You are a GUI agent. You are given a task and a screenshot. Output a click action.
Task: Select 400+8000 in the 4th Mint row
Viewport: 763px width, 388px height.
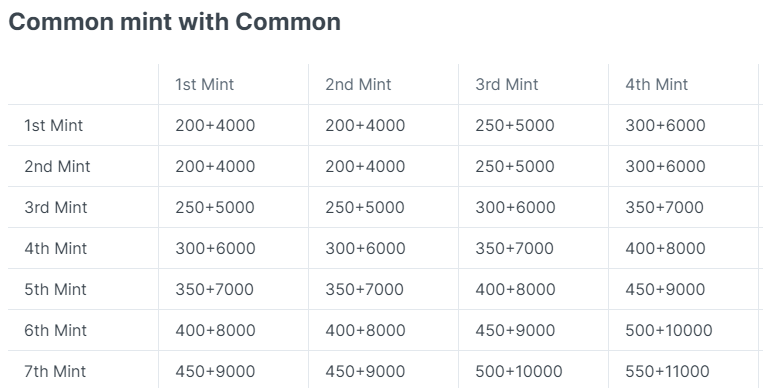[665, 248]
